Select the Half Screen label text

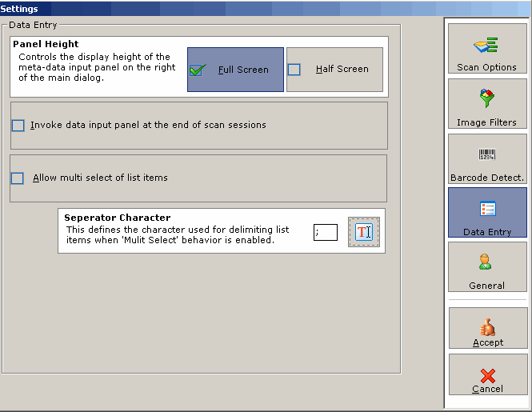(342, 70)
